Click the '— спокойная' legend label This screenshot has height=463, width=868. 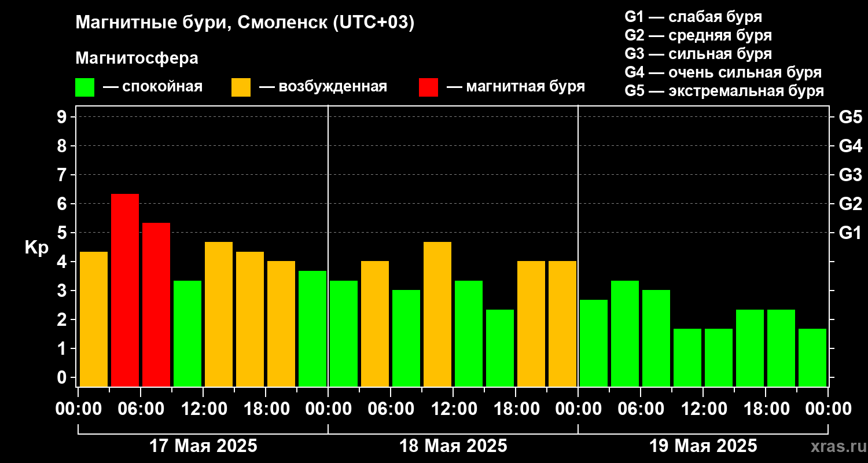click(x=153, y=87)
